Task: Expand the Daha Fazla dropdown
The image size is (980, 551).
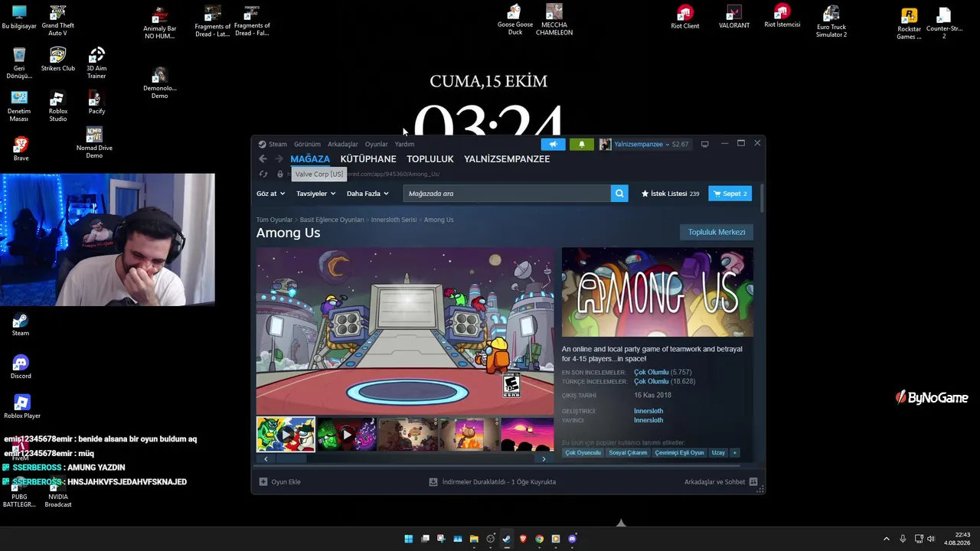Action: pyautogui.click(x=367, y=194)
